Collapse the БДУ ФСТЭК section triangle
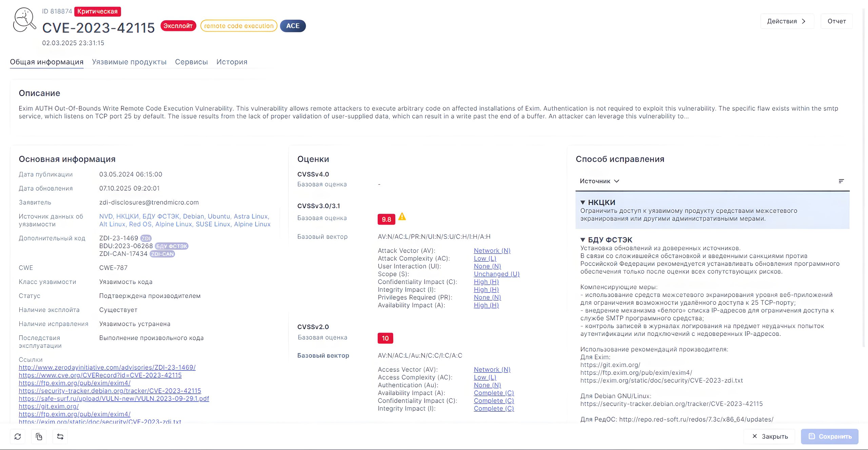 [583, 240]
